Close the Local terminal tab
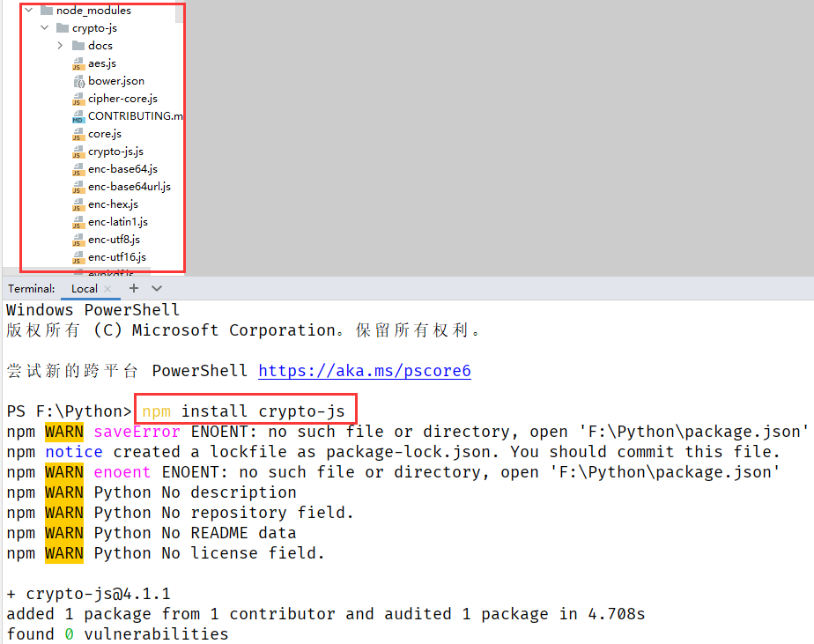Viewport: 814px width, 644px height. coord(107,289)
